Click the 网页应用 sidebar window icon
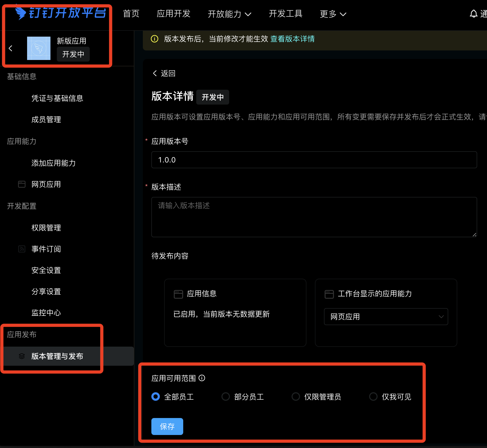 coord(22,184)
